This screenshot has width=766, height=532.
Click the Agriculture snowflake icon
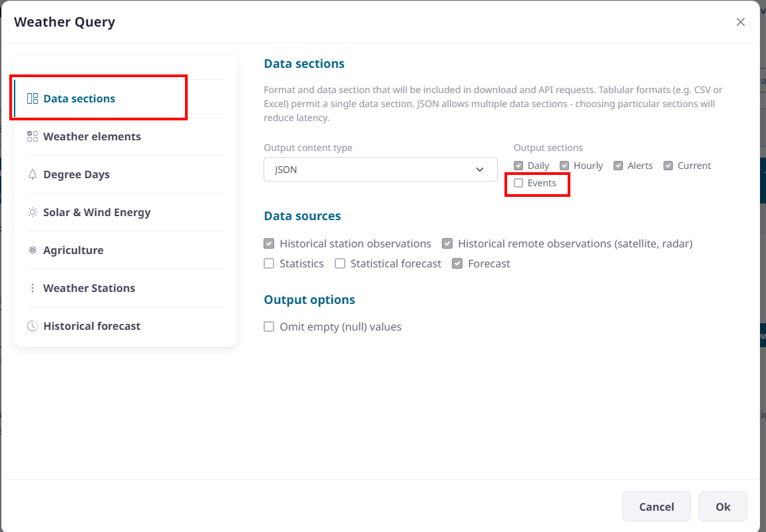pos(33,250)
